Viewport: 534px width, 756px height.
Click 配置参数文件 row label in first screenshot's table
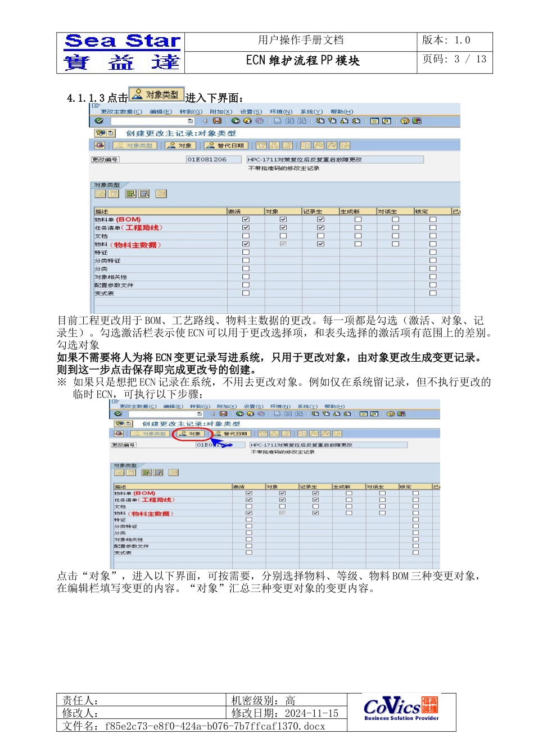click(x=114, y=285)
